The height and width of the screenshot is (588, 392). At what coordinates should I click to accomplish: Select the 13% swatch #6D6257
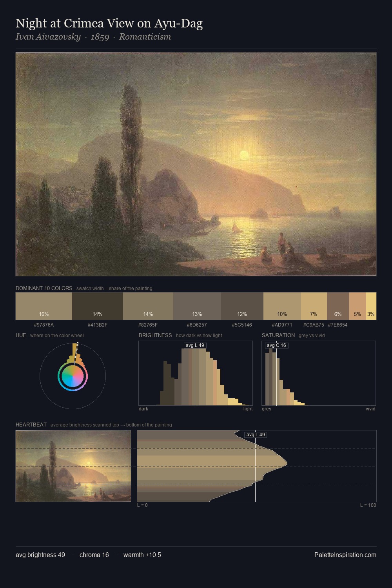coord(197,306)
